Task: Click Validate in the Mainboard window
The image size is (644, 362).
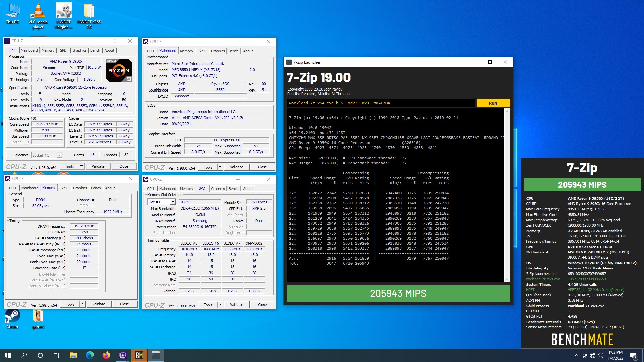Action: (x=236, y=167)
